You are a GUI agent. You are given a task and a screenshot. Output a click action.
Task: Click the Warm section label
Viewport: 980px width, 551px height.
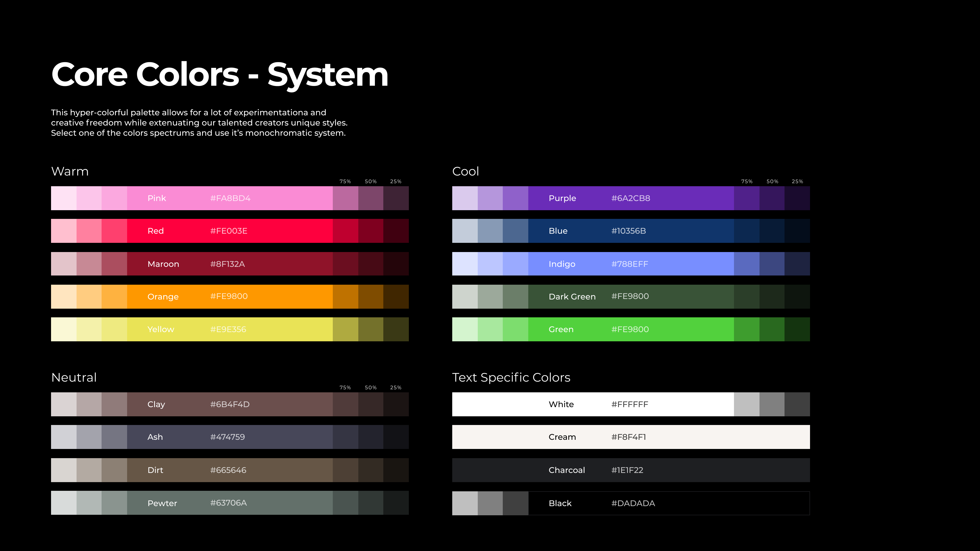(70, 171)
